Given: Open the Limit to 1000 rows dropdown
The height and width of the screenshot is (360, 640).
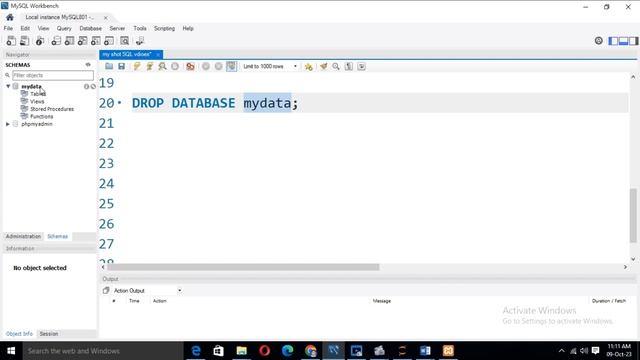Looking at the screenshot, I should (x=270, y=66).
